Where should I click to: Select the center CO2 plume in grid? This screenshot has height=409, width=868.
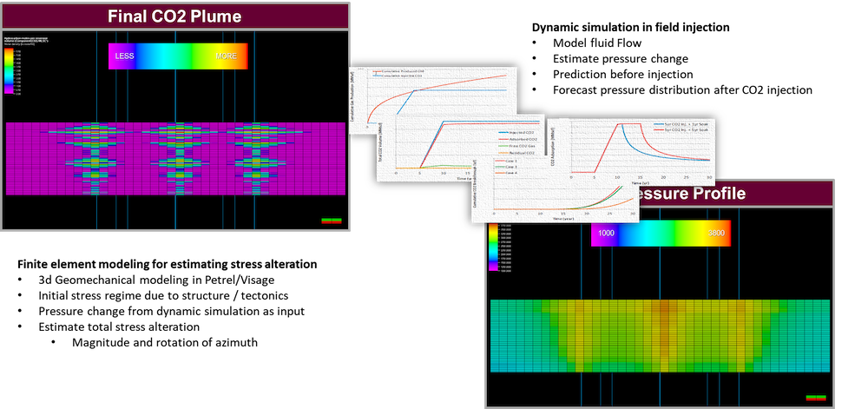(176, 159)
